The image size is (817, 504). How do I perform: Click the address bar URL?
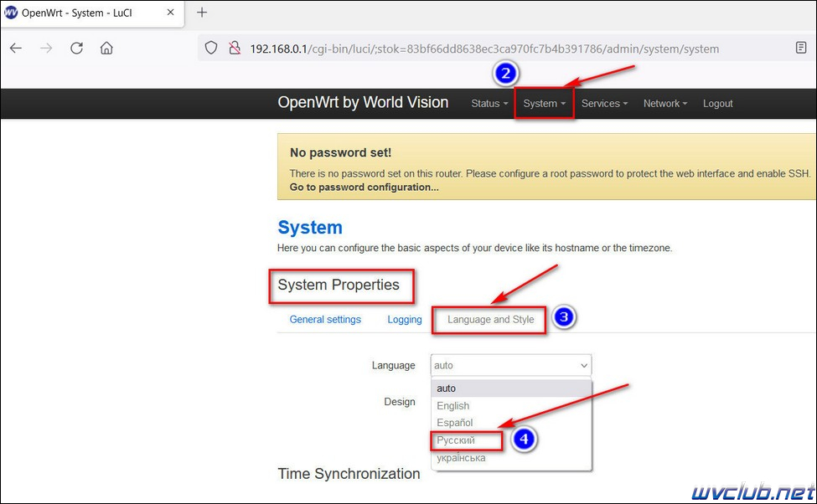484,49
